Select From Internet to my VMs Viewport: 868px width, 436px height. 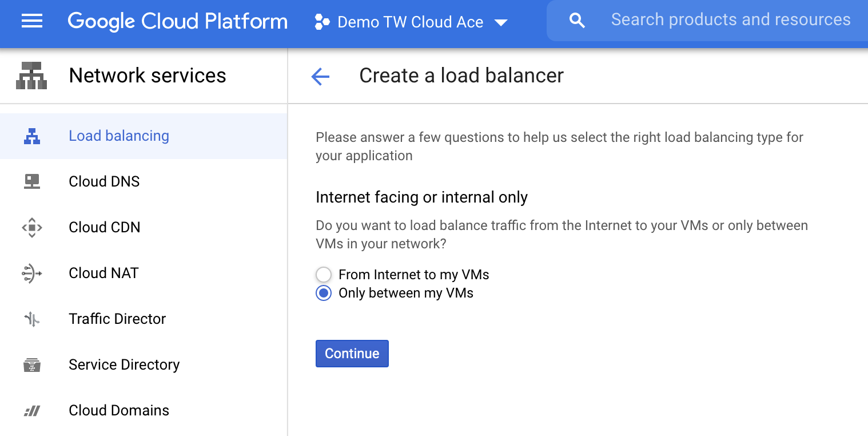pos(324,275)
